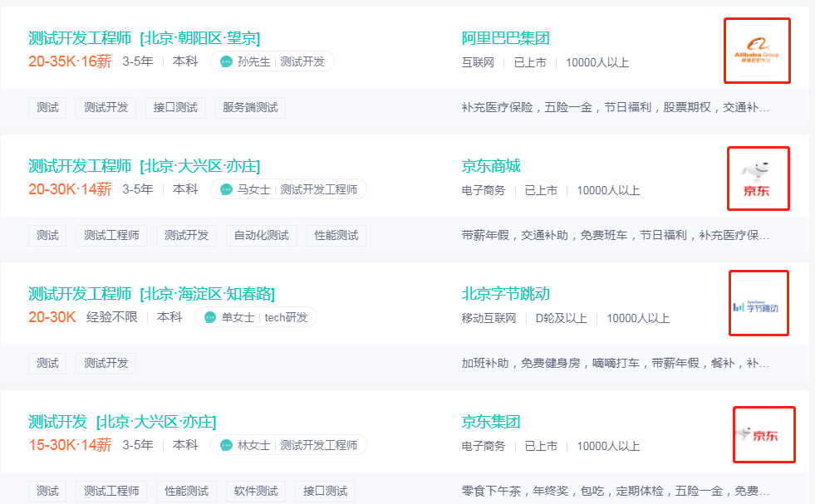Select the 性能测试 tag in last listing
This screenshot has width=815, height=504.
click(x=186, y=491)
